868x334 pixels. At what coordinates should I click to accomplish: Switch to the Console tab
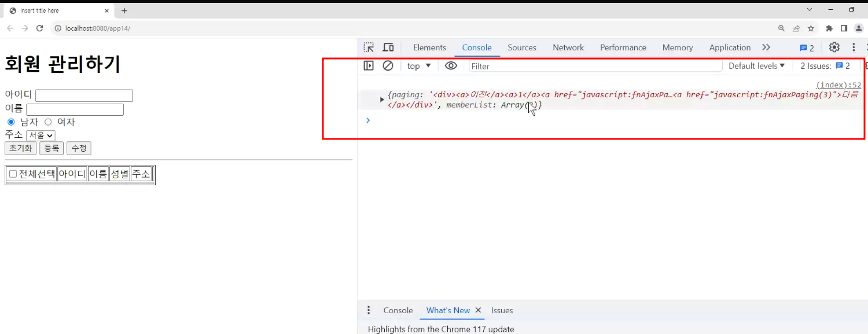(477, 47)
